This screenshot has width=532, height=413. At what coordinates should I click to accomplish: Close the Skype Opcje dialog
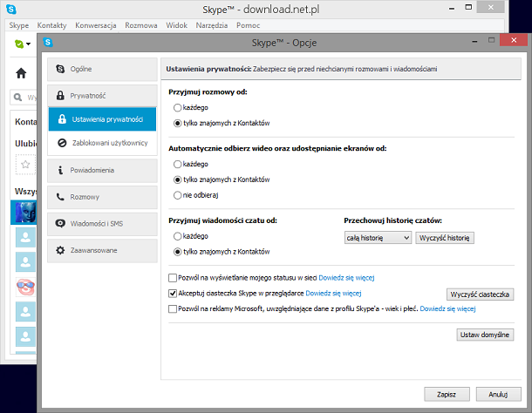(514, 40)
